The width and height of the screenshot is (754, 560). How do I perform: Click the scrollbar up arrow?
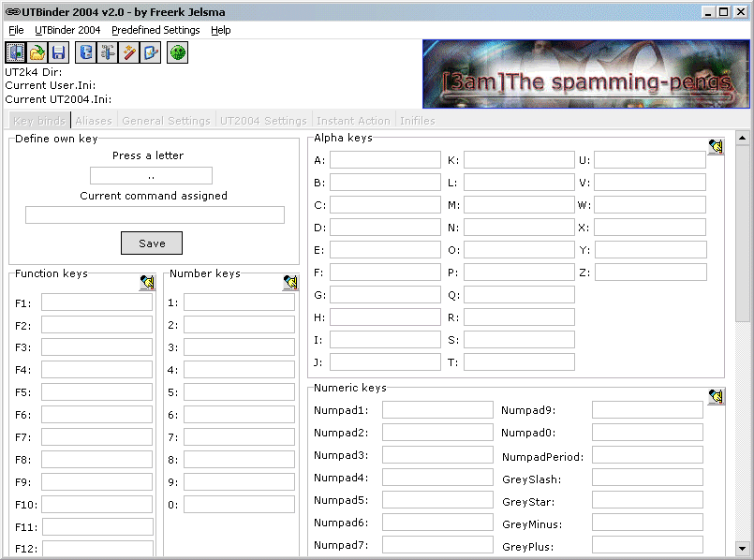pos(743,139)
